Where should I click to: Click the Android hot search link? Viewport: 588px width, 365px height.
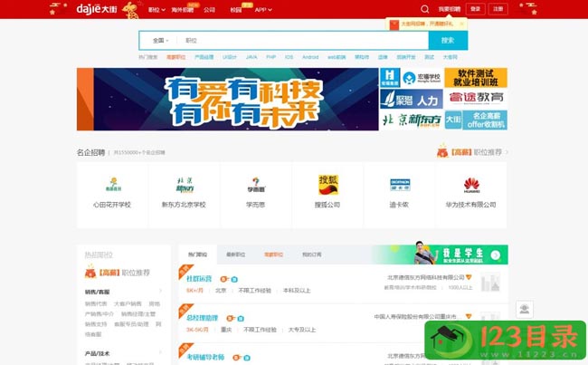point(310,57)
